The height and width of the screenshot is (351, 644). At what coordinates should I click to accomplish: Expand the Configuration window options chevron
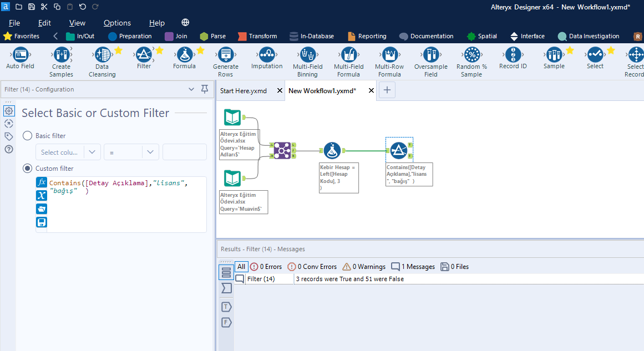(191, 89)
